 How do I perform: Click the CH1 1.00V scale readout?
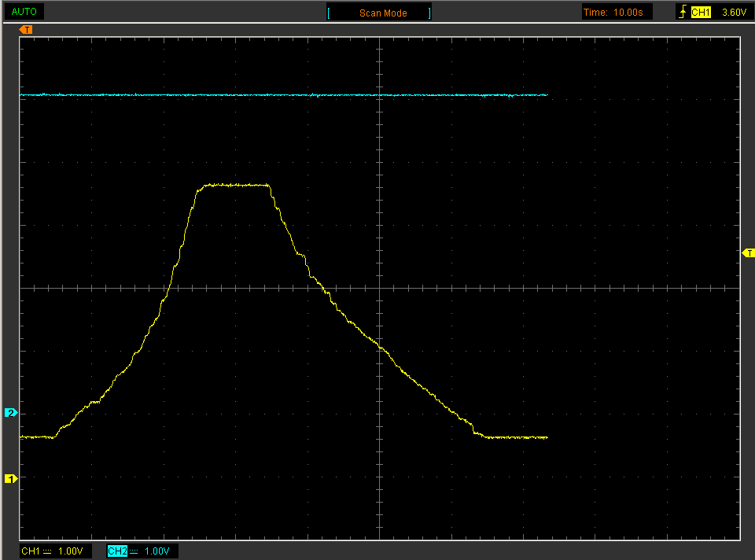tap(52, 551)
